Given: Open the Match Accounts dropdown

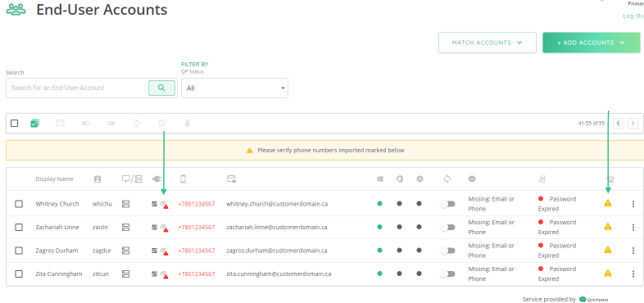Looking at the screenshot, I should pos(488,43).
